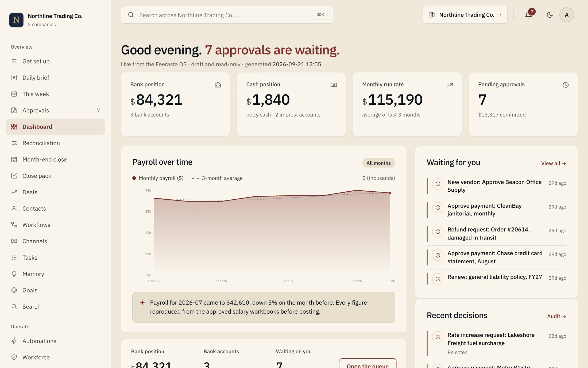Click clock icon beside CleanBay janitorial item

tap(438, 208)
